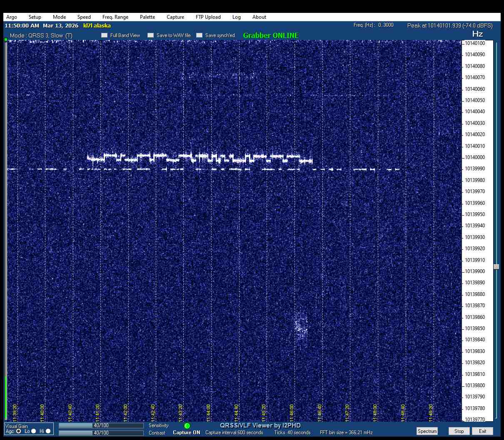504x440 pixels.
Task: Click the vertical frequency scrollbar handle
Action: (x=496, y=267)
